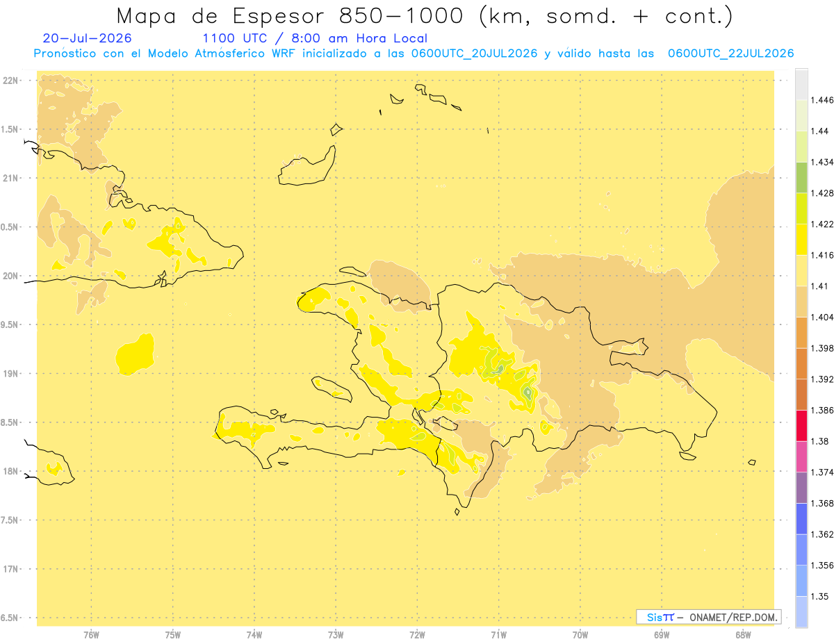Click the '1.386' colorbar label
Screen dimensions: 834x644
(822, 410)
